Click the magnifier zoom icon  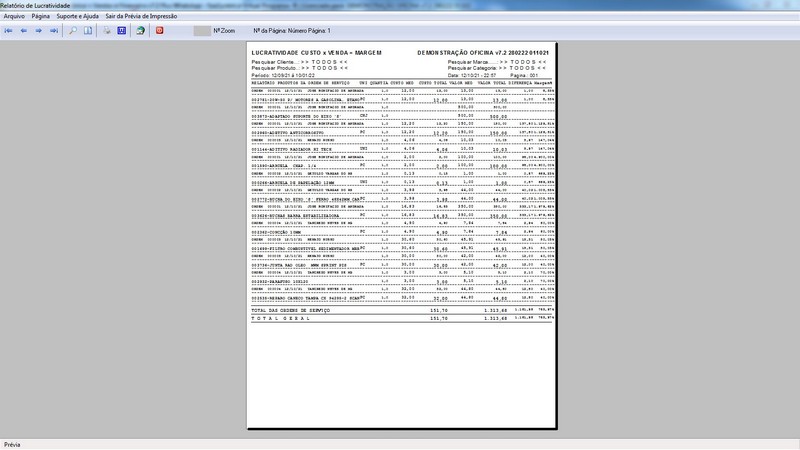pos(73,31)
